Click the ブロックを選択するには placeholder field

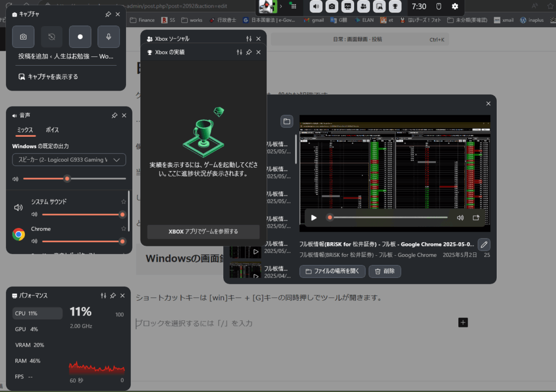click(194, 323)
